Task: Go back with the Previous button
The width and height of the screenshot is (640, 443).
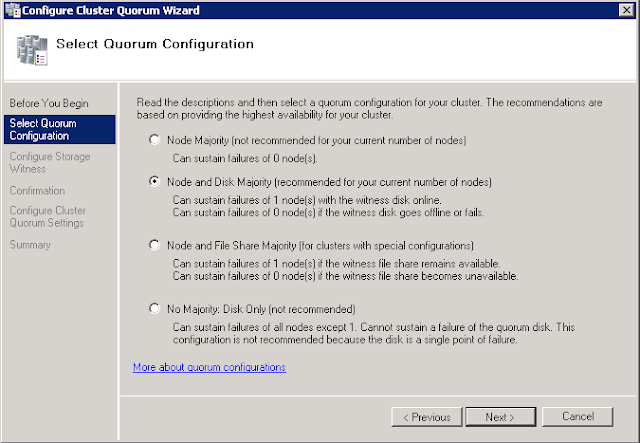Action: coord(427,417)
